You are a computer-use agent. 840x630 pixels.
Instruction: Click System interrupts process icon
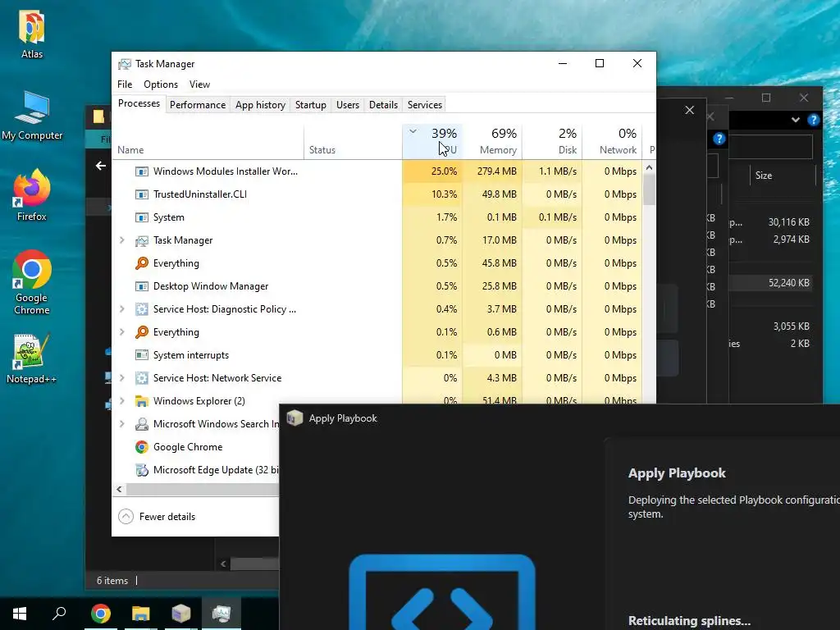coord(141,355)
